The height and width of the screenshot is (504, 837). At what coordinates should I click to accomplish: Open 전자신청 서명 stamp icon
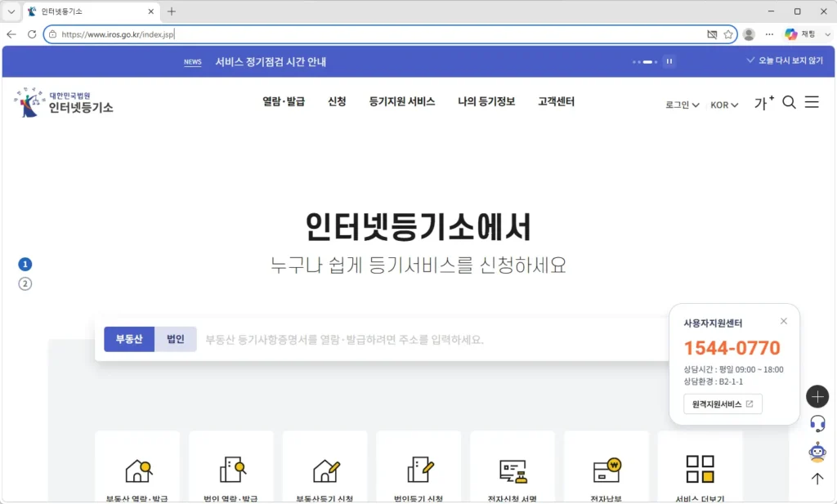513,471
